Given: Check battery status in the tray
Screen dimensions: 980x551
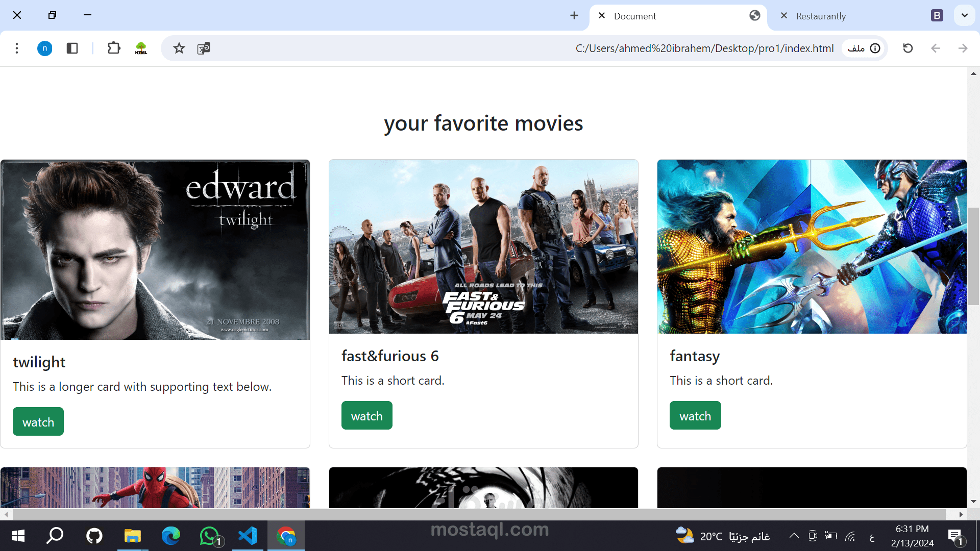Looking at the screenshot, I should point(831,536).
